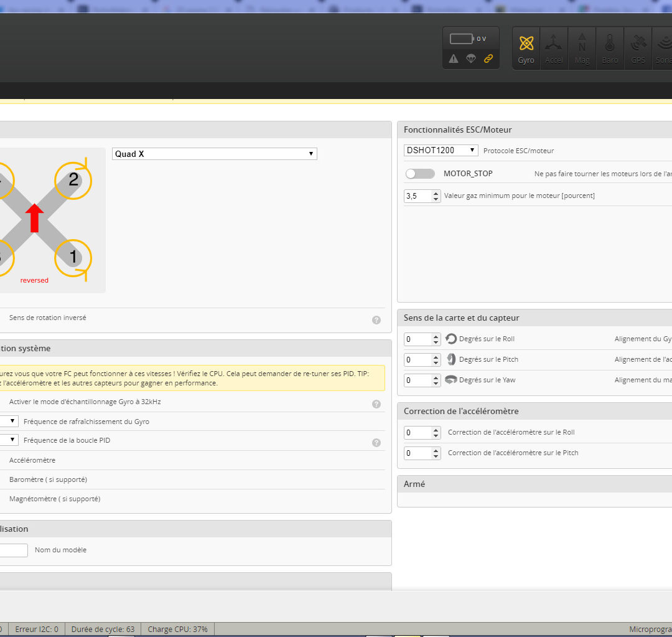
Task: Click the 'Fonctionnalités ESC/Moteur' section header
Action: click(458, 130)
